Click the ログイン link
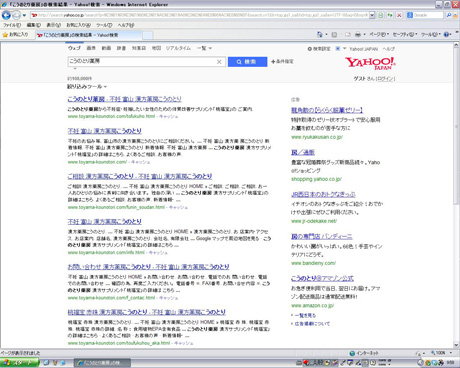This screenshot has height=368, width=460. pyautogui.click(x=386, y=79)
